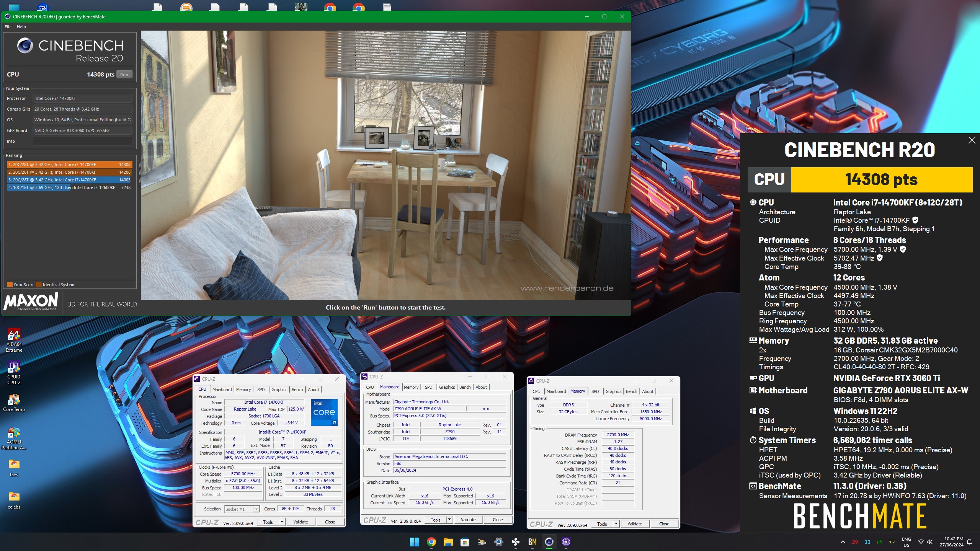Open the CPUID CPU-Z desktop shortcut

tap(14, 373)
